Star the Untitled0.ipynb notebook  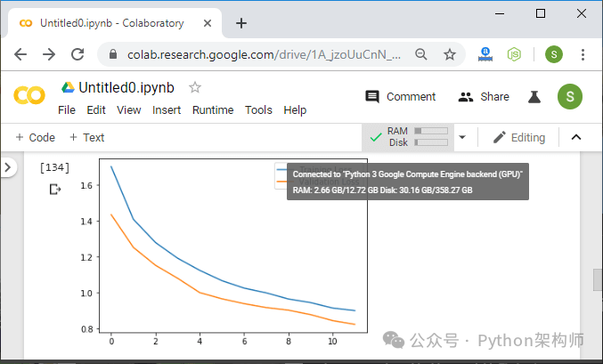(195, 87)
